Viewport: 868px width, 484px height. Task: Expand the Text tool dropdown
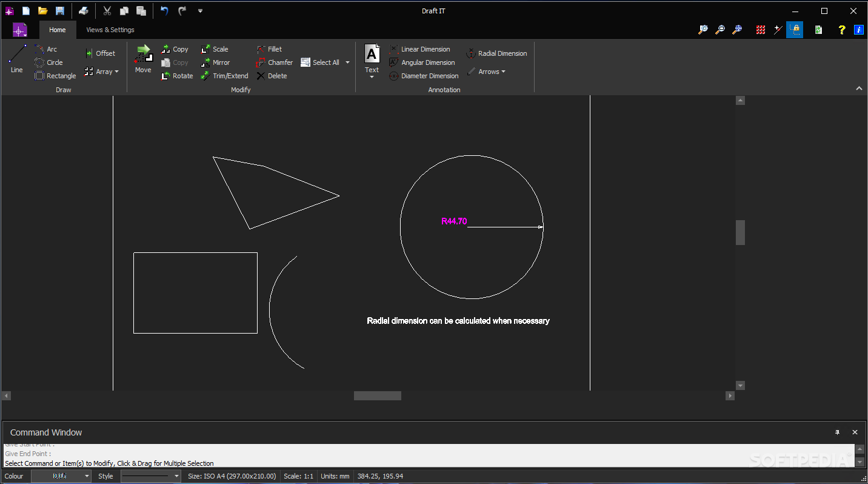tap(372, 77)
